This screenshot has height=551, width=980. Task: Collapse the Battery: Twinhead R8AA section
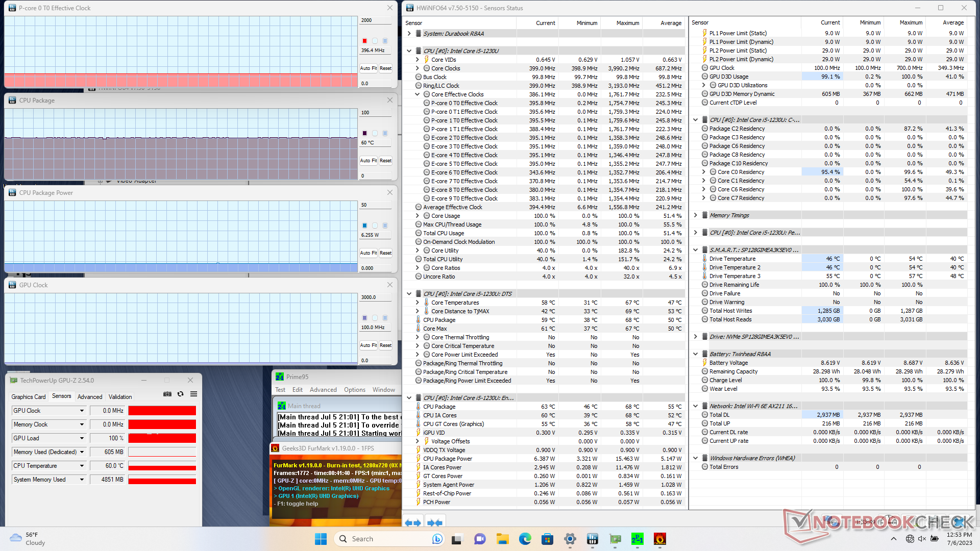click(695, 354)
